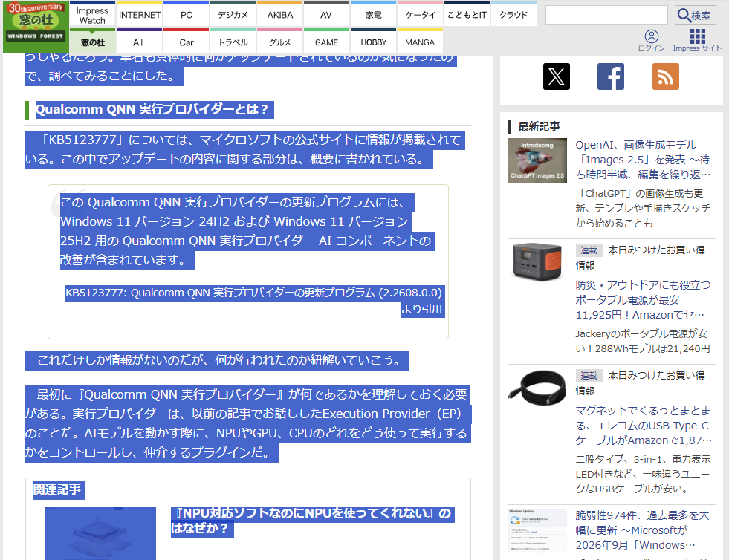Viewport: 729px width, 560px height.
Task: Open the RSS feed icon
Action: (666, 76)
